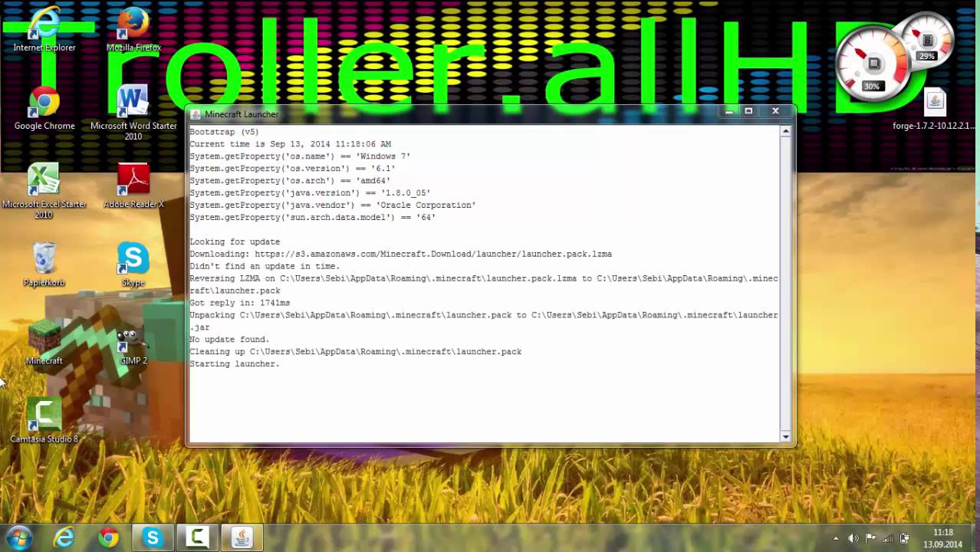Click the Java Minecraft Launcher taskbar button

[x=242, y=537]
